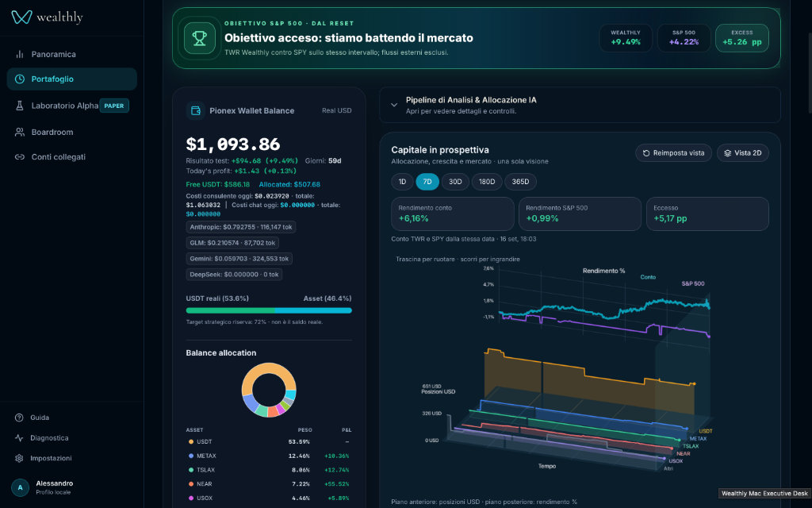
Task: Click the trophy icon in the banner
Action: (x=199, y=38)
